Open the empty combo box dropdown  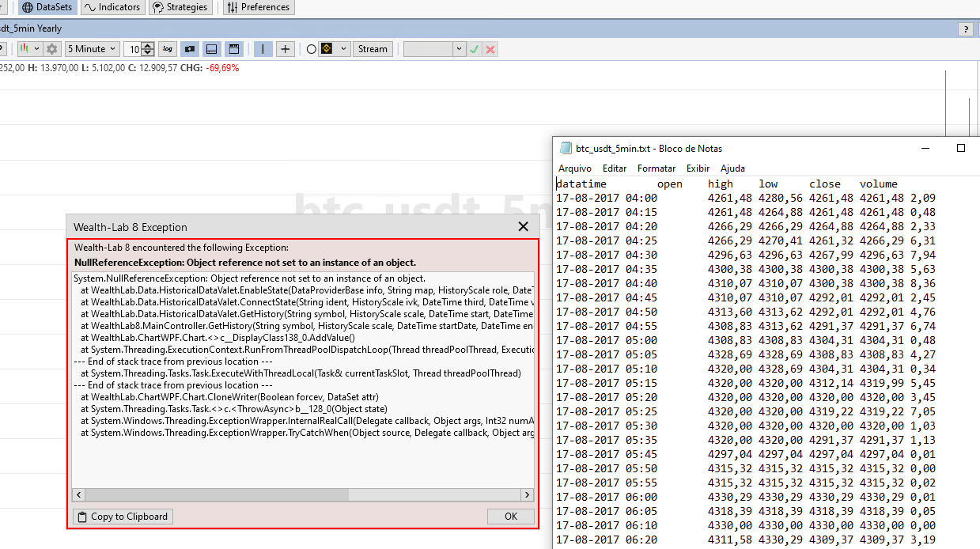pos(459,49)
